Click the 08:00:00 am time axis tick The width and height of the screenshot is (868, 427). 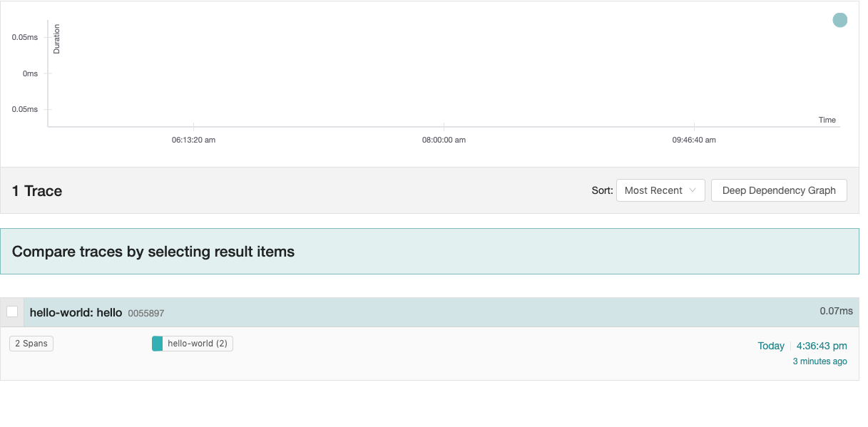point(444,140)
